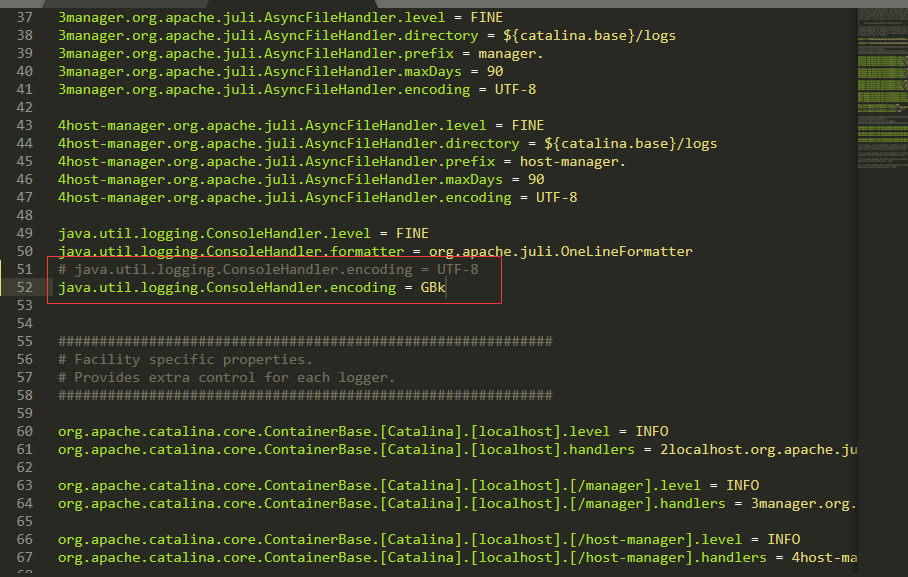Click 3manager prefix = manager. line
Viewport: 908px width, 577px height.
coord(301,53)
